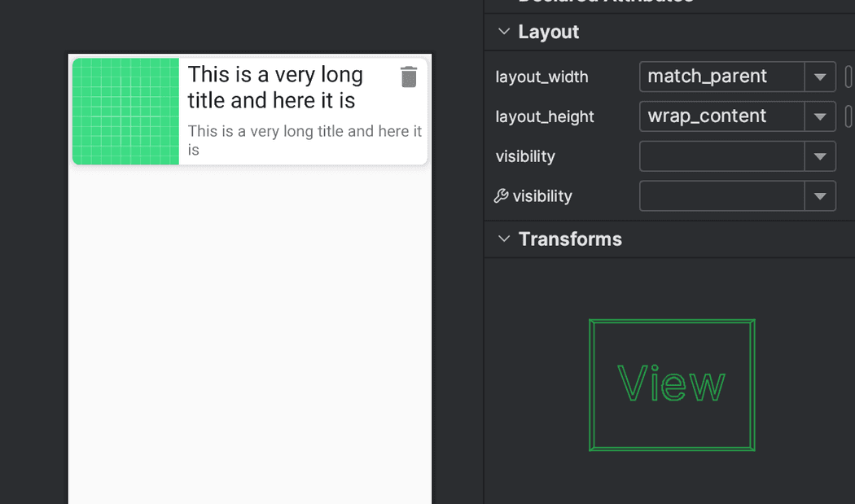Screen dimensions: 855x504
Task: Click the trash delete icon in the card preview
Action: pyautogui.click(x=409, y=77)
